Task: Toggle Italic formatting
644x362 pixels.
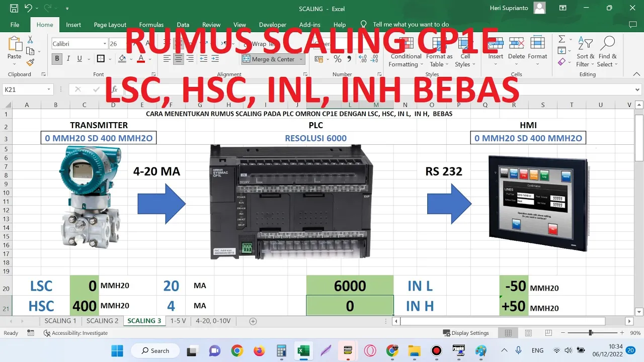Action: pyautogui.click(x=68, y=59)
